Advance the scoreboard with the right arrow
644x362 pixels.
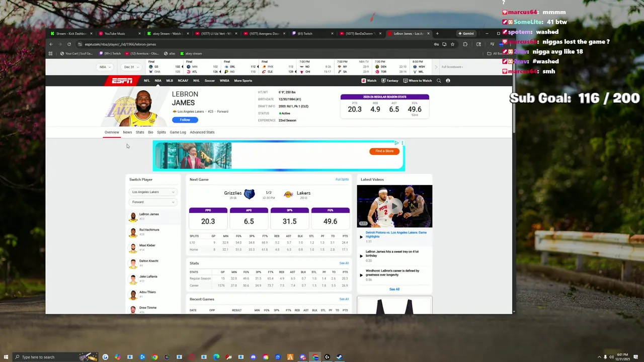[437, 67]
